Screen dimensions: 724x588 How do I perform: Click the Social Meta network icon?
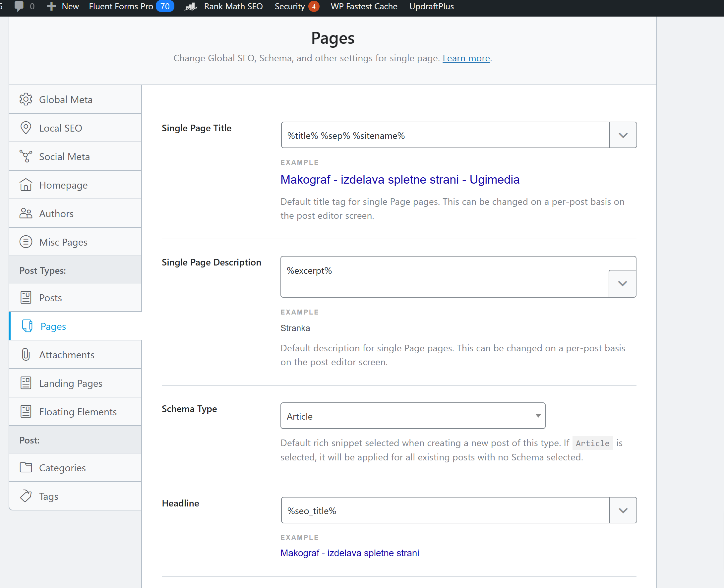[x=26, y=156]
